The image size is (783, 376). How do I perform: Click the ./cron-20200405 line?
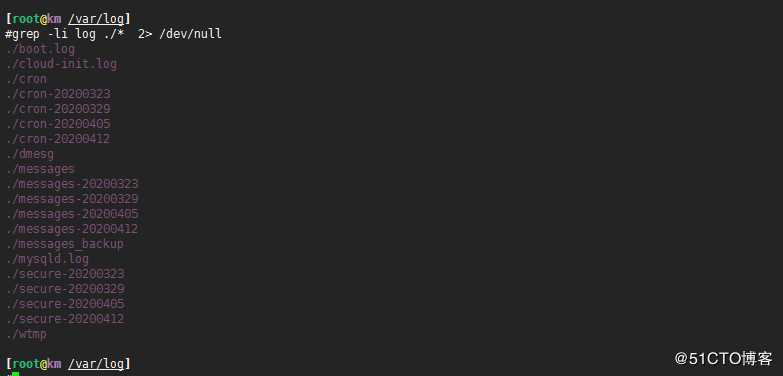tap(58, 124)
